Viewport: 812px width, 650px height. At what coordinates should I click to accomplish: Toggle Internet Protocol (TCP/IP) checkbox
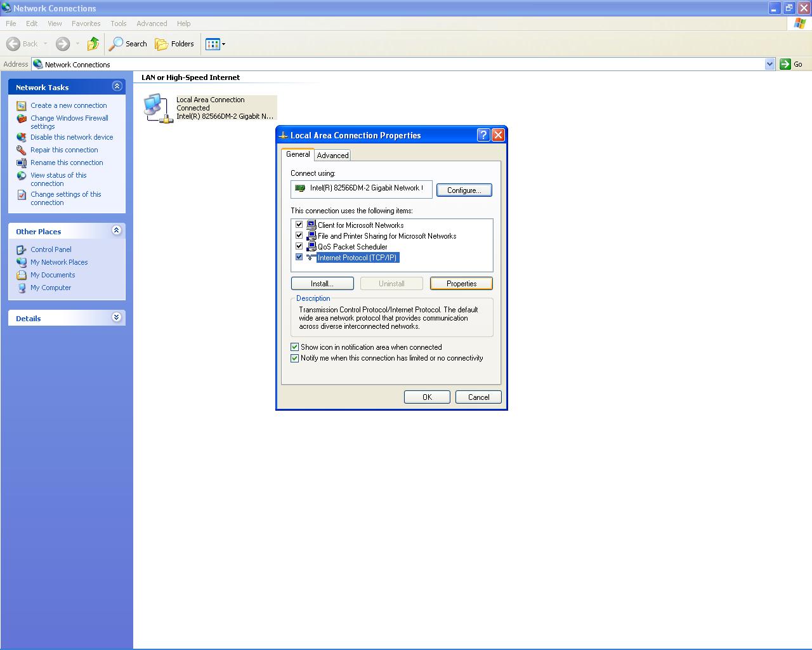pos(299,257)
